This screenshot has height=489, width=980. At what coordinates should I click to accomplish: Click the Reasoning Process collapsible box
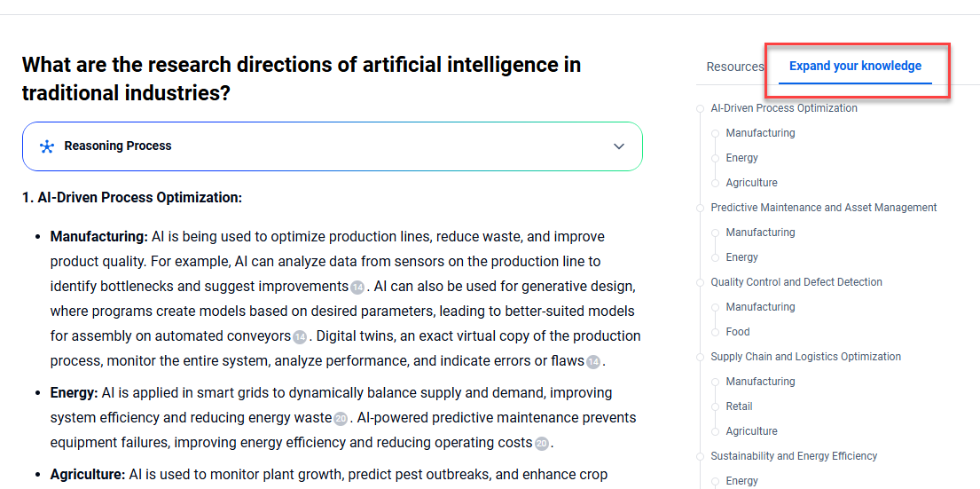tap(332, 146)
